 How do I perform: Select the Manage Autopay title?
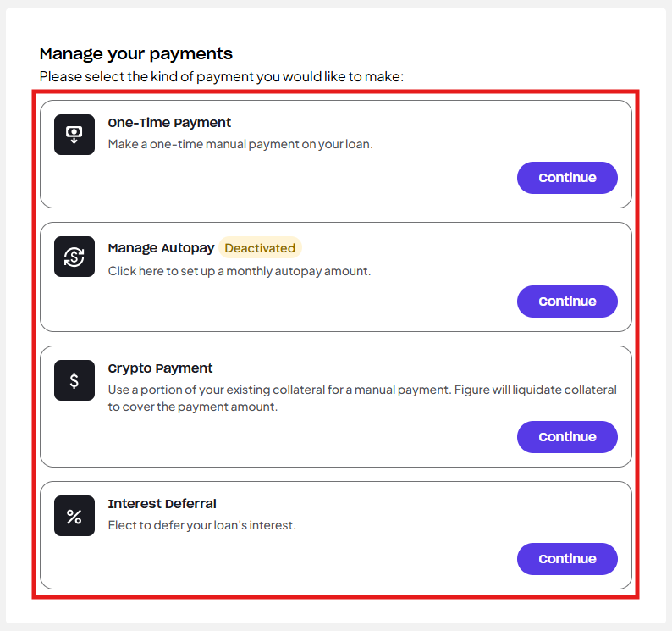161,248
